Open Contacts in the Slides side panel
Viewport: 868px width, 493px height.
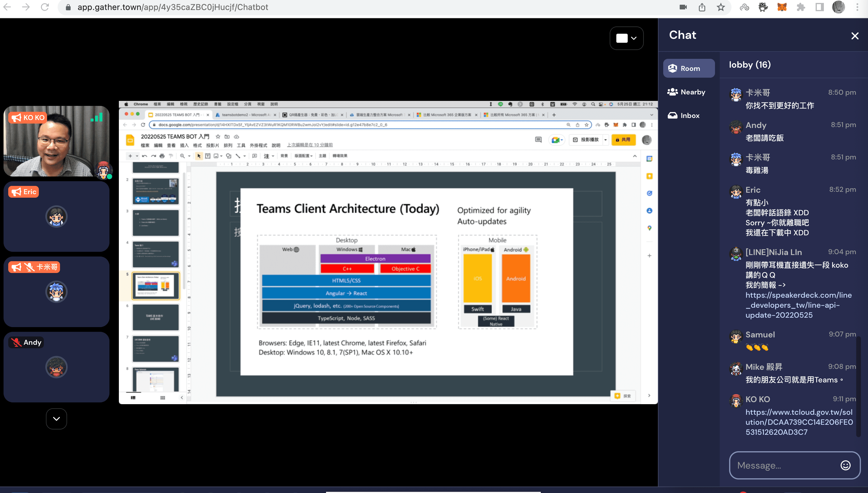click(649, 211)
